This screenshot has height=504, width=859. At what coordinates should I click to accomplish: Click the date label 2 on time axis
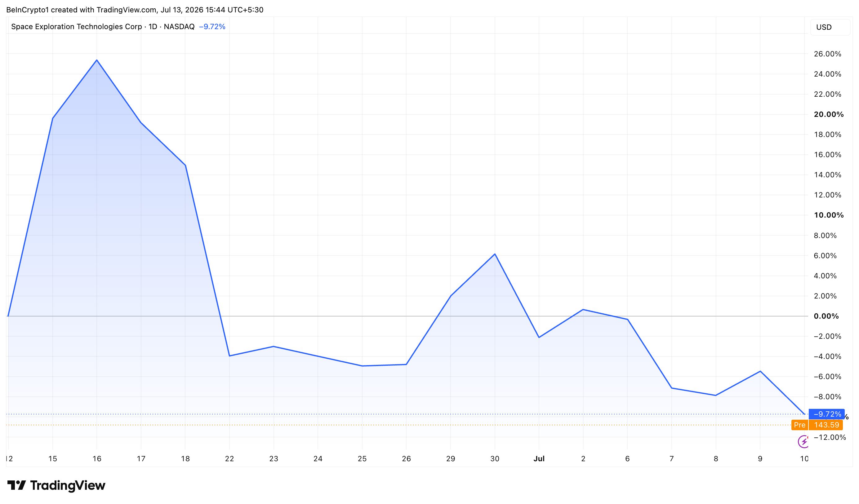[x=583, y=459]
